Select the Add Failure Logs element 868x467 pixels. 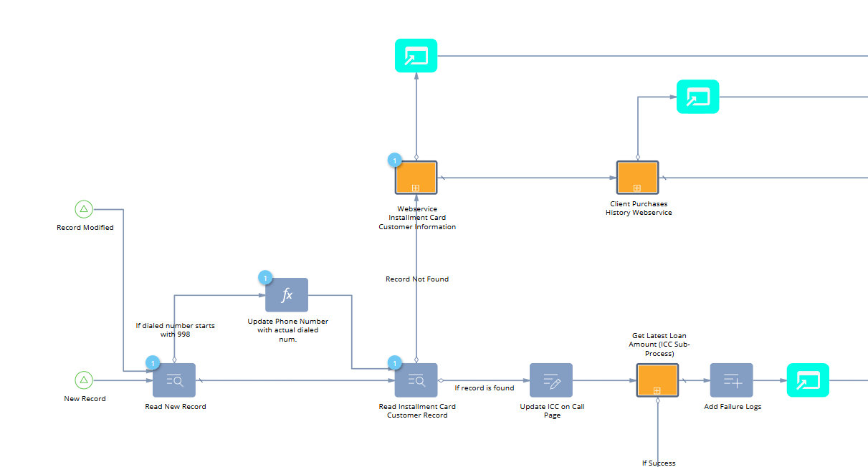(732, 380)
